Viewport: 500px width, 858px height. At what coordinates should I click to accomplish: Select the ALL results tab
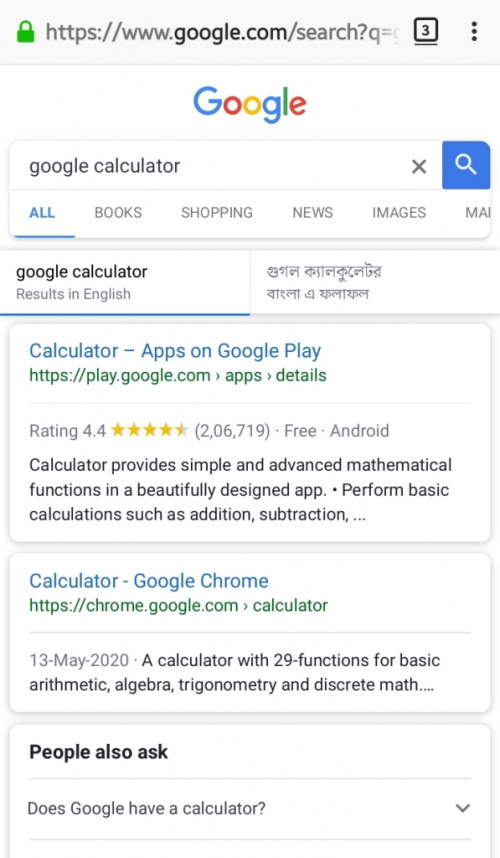click(42, 212)
